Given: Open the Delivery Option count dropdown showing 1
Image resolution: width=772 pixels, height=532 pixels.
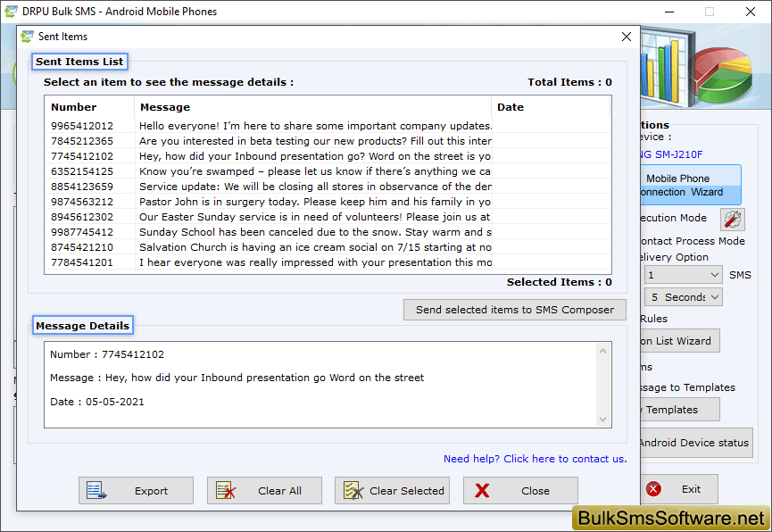Looking at the screenshot, I should coord(684,275).
